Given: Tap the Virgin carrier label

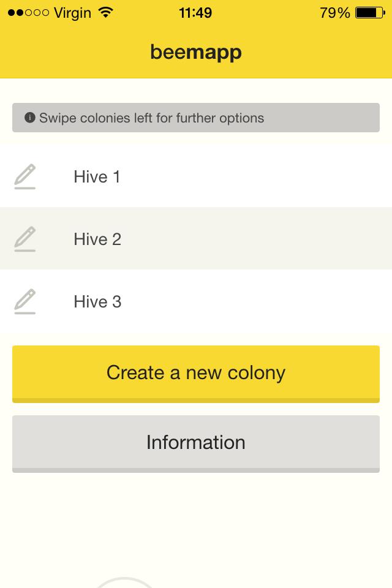Looking at the screenshot, I should [x=72, y=12].
